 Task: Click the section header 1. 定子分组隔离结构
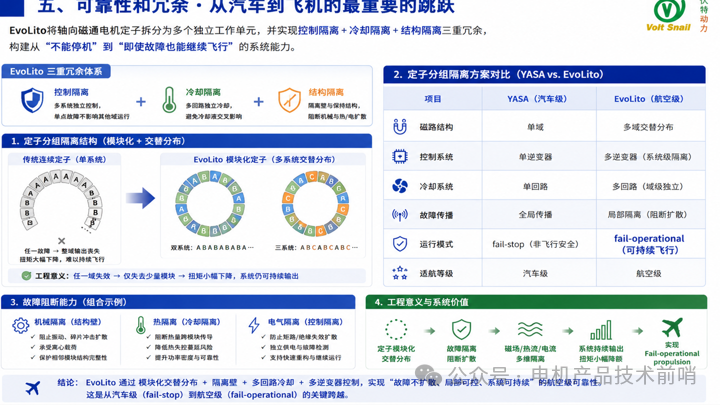point(186,141)
